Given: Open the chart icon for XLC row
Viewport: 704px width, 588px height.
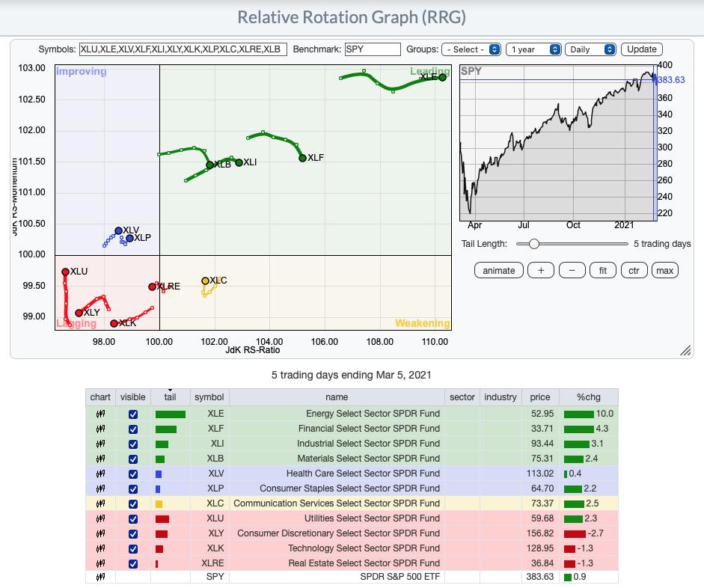Looking at the screenshot, I should (100, 503).
